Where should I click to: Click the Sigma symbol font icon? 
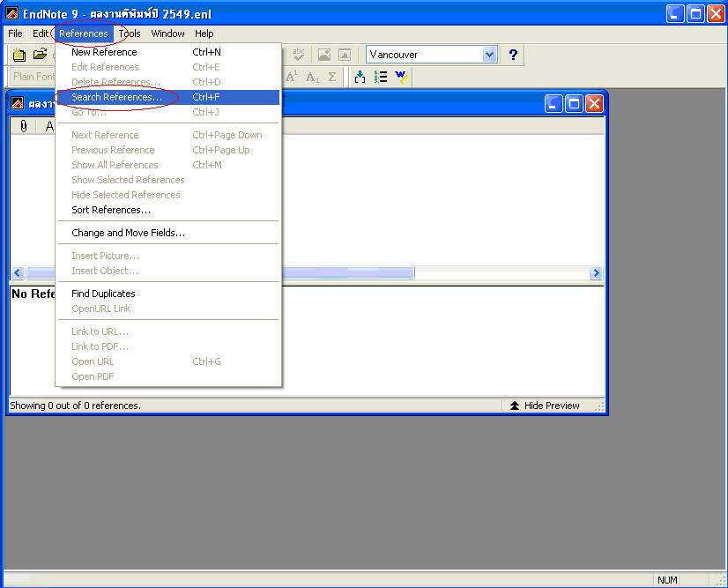332,77
